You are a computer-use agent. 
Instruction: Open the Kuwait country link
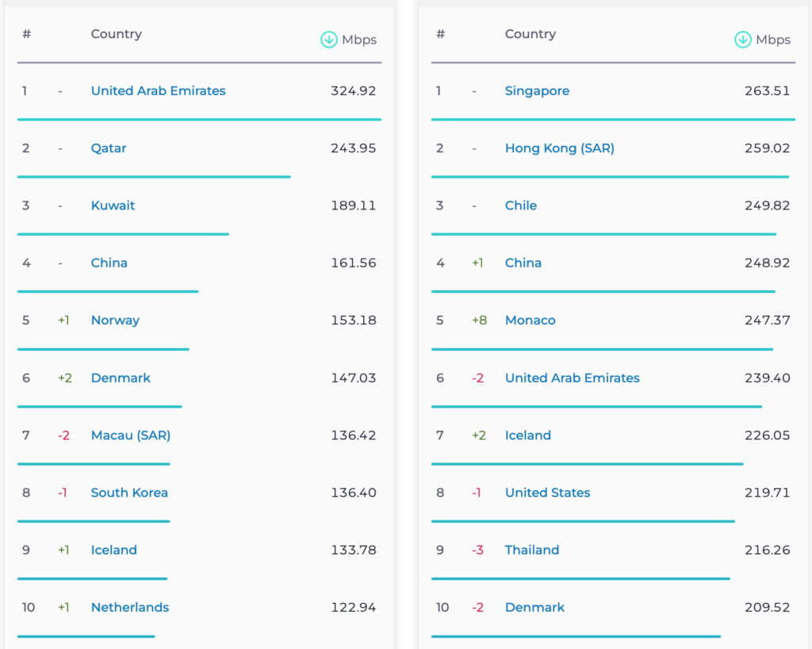(x=113, y=205)
